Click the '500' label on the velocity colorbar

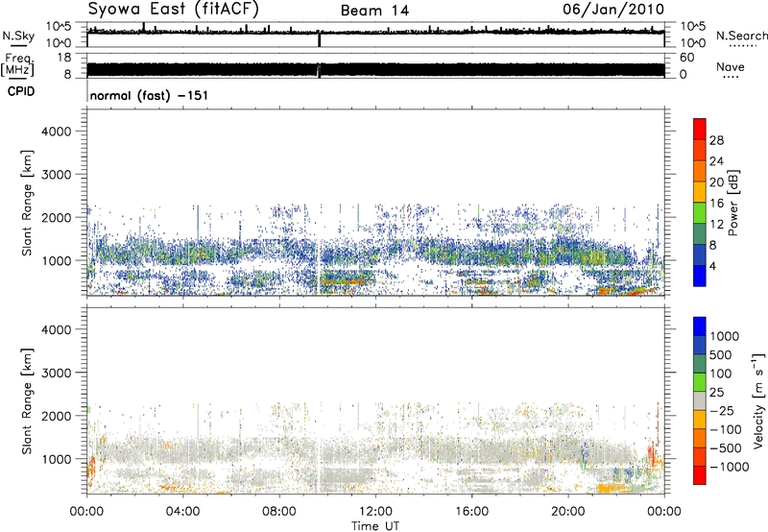click(721, 355)
